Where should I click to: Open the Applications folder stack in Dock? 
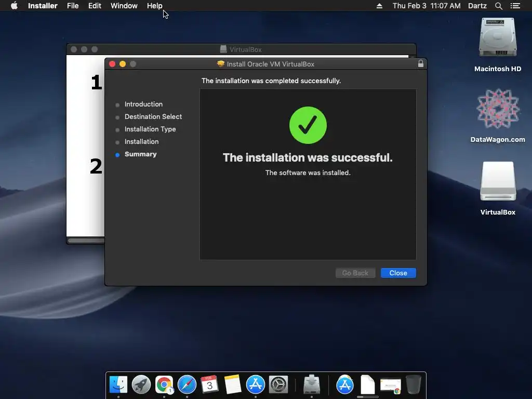[345, 385]
